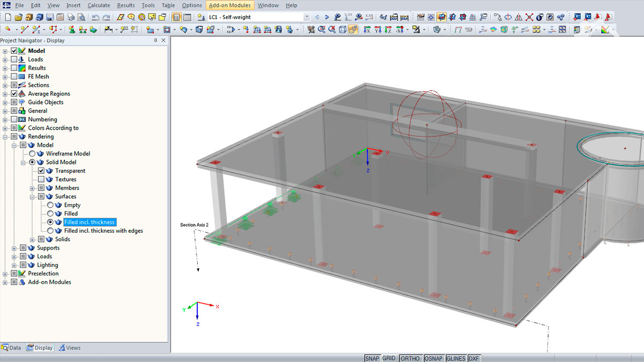Click the Undo arrow icon
Viewport: 644px width, 362px height.
tap(95, 17)
